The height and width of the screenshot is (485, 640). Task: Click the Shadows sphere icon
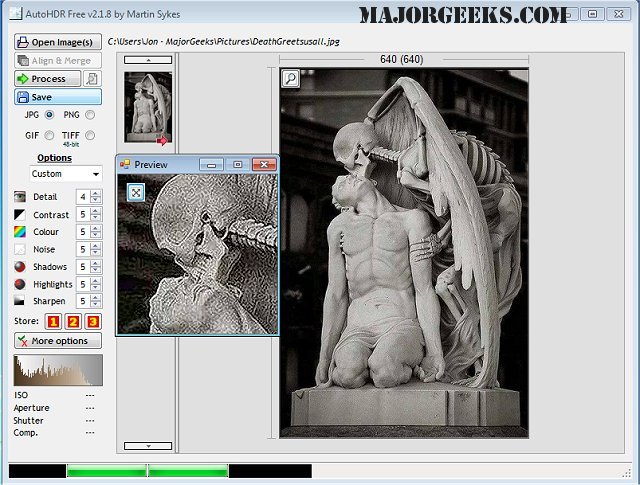(20, 267)
